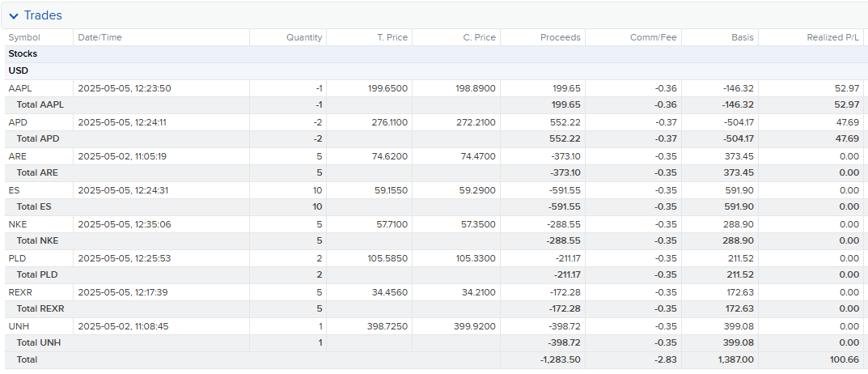Click total commission value -2.83
868x374 pixels.
666,359
